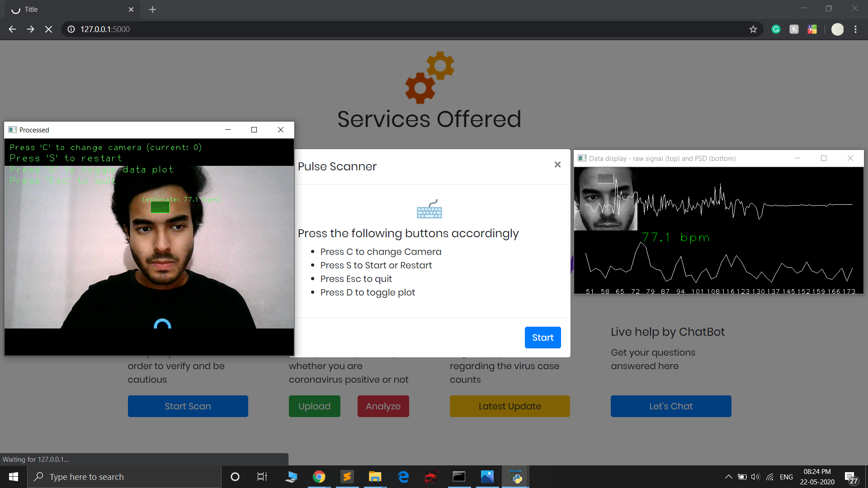
Task: Launch Microsoft Edge from the taskbar
Action: (x=403, y=477)
